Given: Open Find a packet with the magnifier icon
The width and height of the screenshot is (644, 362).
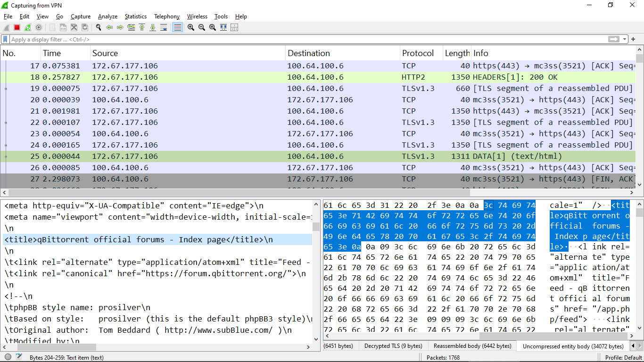Looking at the screenshot, I should (99, 28).
